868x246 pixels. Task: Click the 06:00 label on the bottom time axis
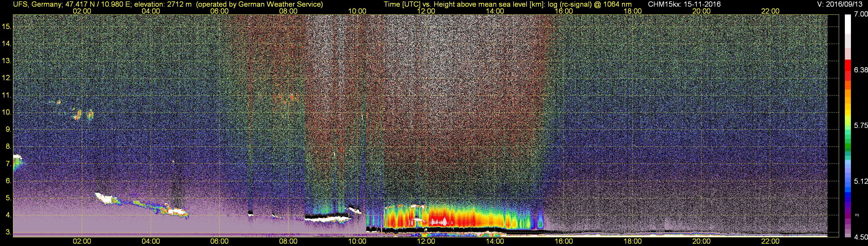[x=219, y=241]
